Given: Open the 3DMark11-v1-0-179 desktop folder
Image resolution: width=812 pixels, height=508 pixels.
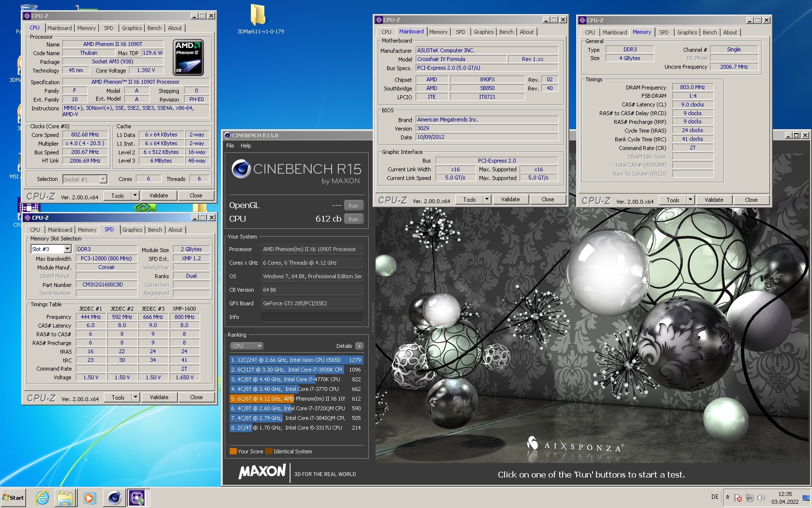Looking at the screenshot, I should [x=260, y=19].
